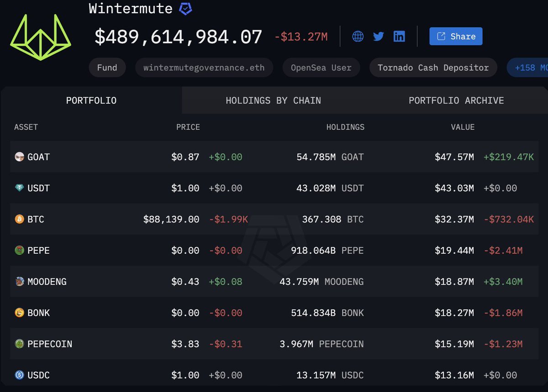The width and height of the screenshot is (548, 392).
Task: Click the Tornado Cash Depositor tag
Action: click(433, 68)
